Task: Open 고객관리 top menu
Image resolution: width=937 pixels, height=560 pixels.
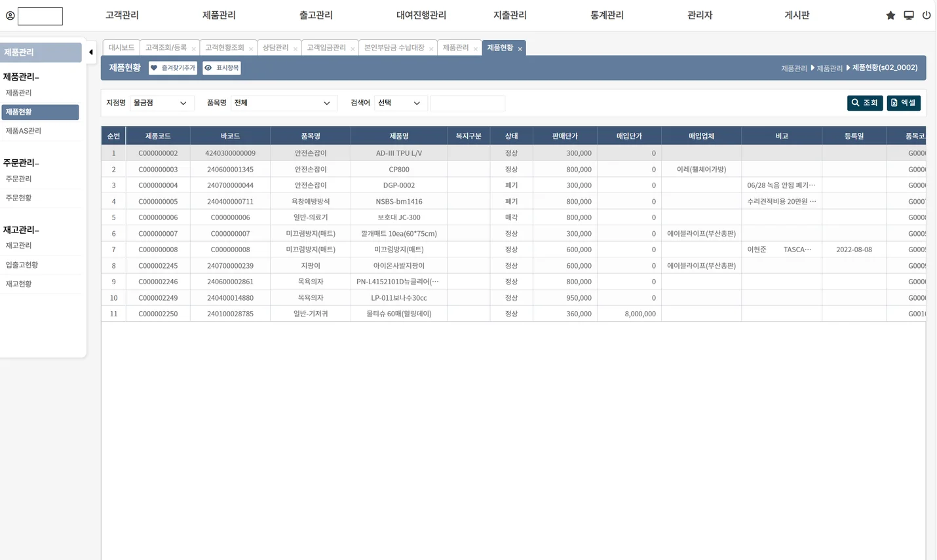Action: point(122,15)
